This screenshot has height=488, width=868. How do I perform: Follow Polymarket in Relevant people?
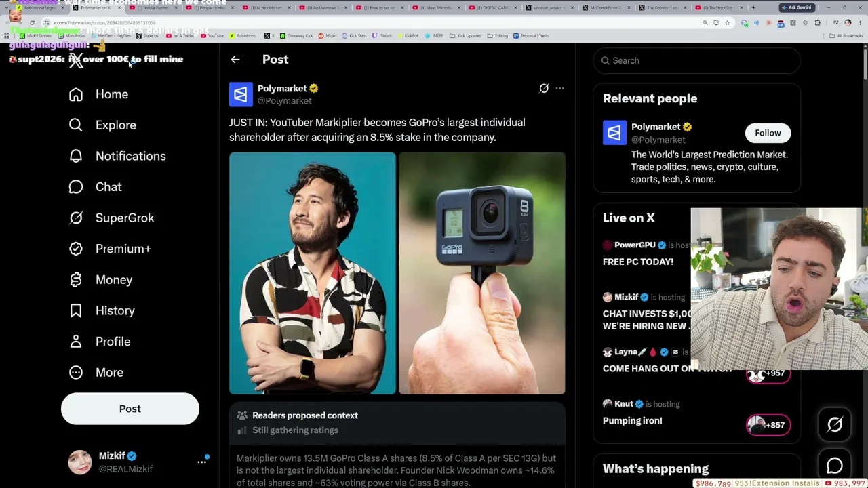tap(768, 133)
